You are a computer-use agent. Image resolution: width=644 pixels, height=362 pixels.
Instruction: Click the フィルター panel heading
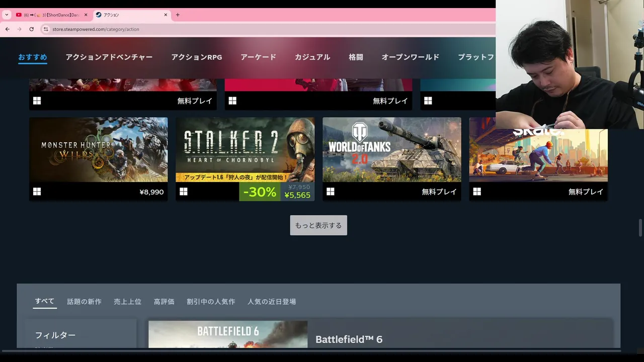(x=55, y=335)
